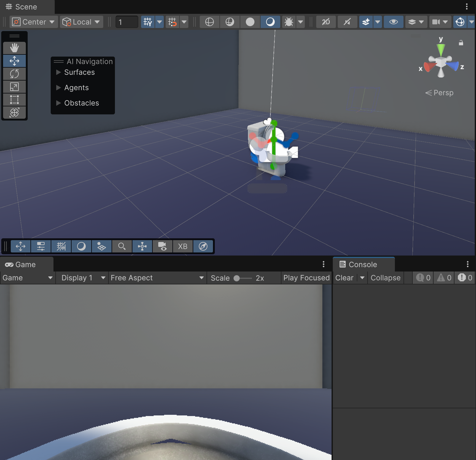476x460 pixels.
Task: Open the Free Aspect dropdown
Action: (157, 278)
